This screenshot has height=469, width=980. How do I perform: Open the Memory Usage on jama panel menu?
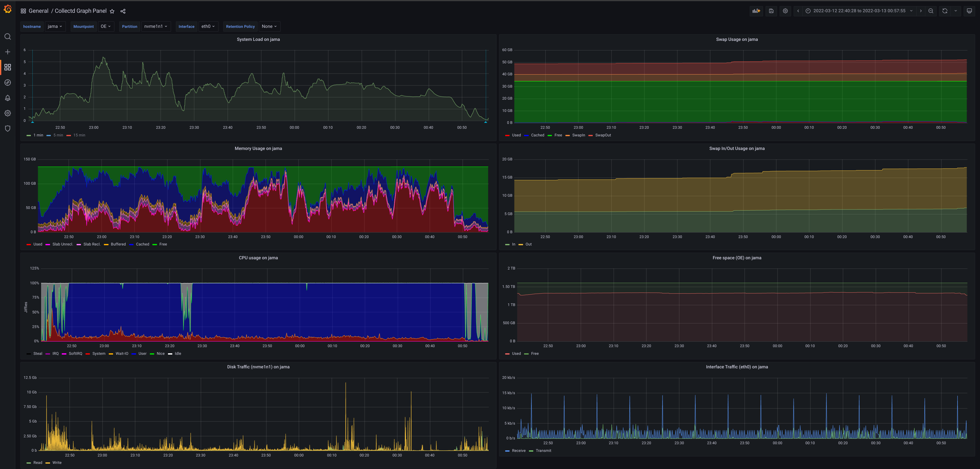(x=258, y=148)
